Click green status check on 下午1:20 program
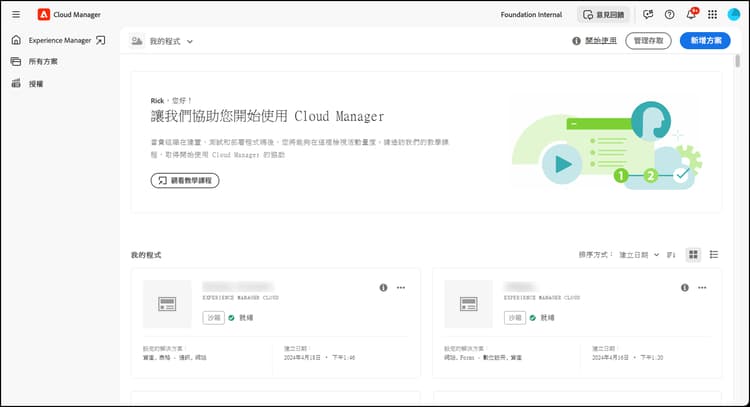 point(533,318)
